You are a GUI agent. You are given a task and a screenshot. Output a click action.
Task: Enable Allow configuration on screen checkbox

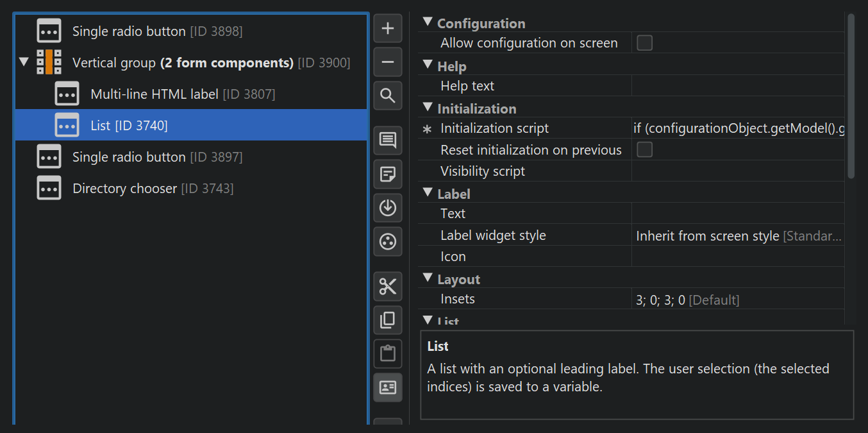tap(644, 43)
